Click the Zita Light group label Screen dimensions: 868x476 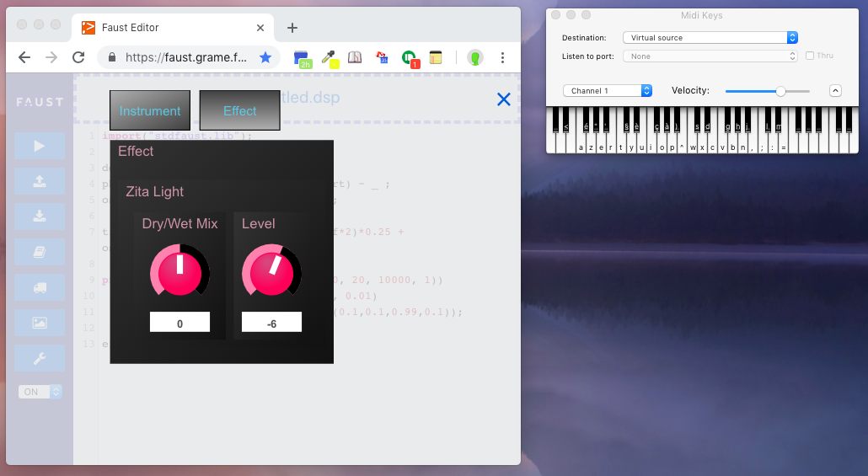[154, 191]
